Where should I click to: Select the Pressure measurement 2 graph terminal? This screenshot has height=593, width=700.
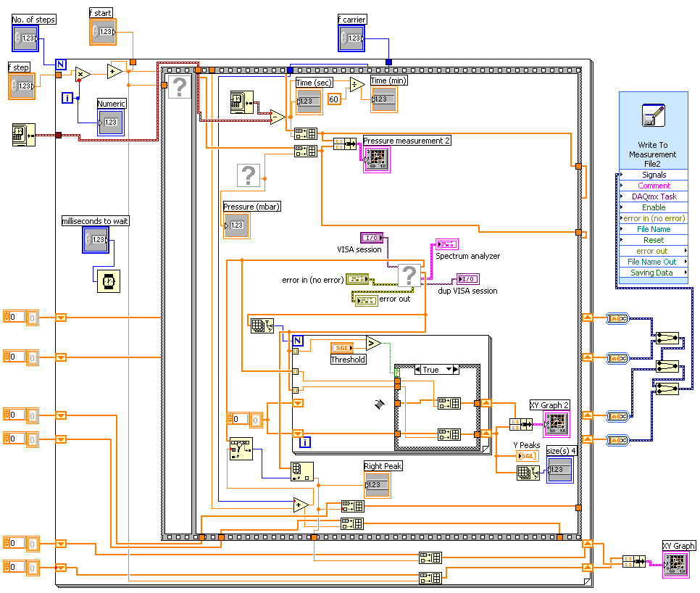point(377,159)
